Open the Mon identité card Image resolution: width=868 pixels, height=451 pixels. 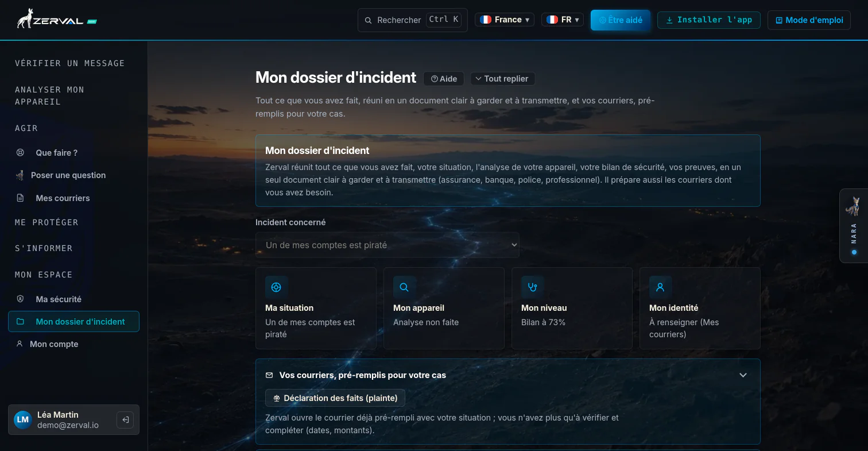click(700, 308)
